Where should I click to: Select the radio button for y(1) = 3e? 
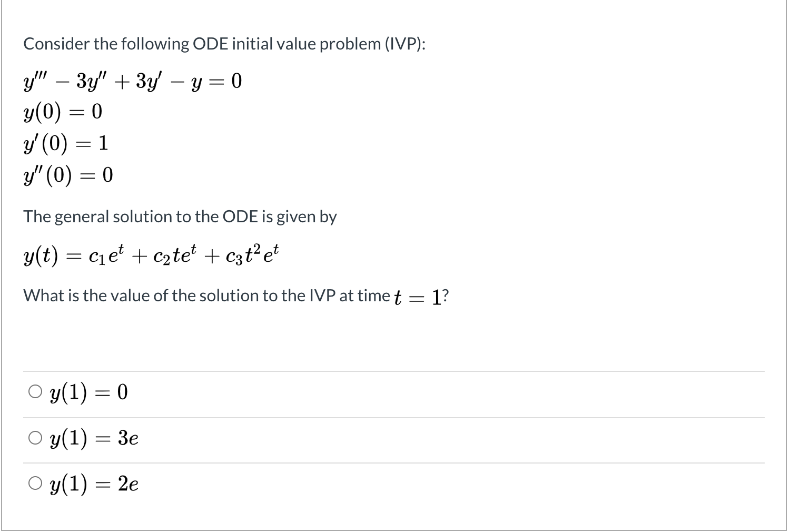(35, 438)
